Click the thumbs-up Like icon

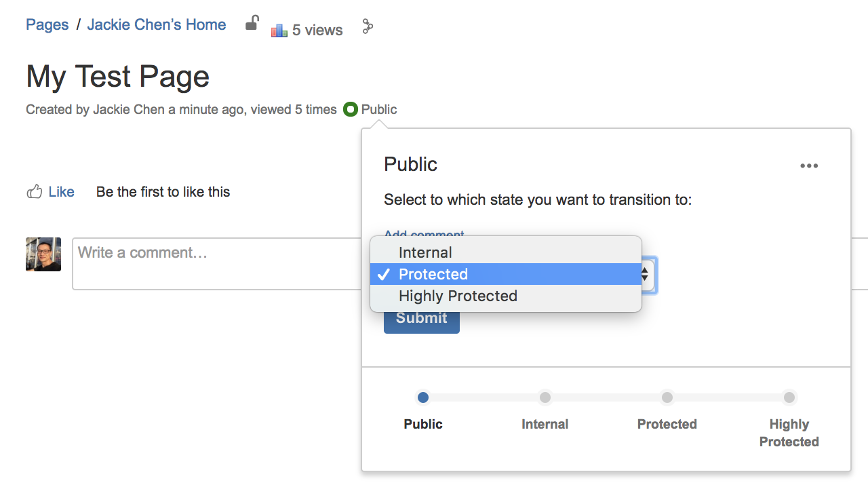click(x=34, y=192)
